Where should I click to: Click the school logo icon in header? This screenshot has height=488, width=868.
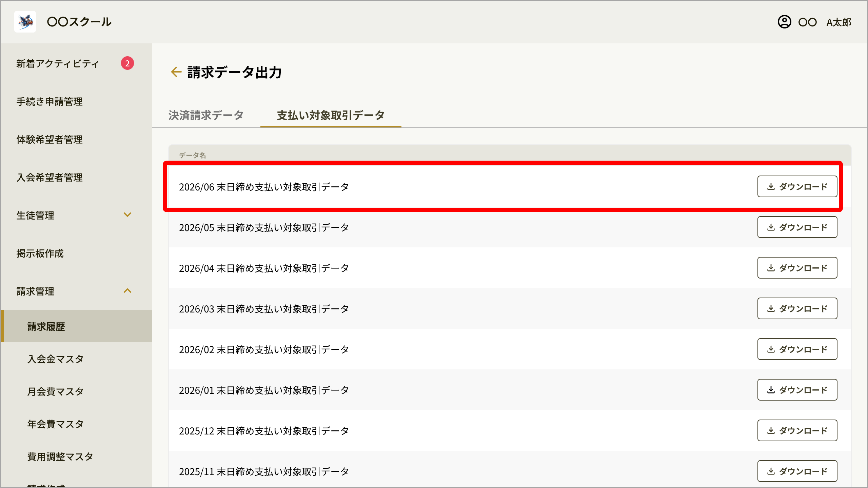point(25,22)
